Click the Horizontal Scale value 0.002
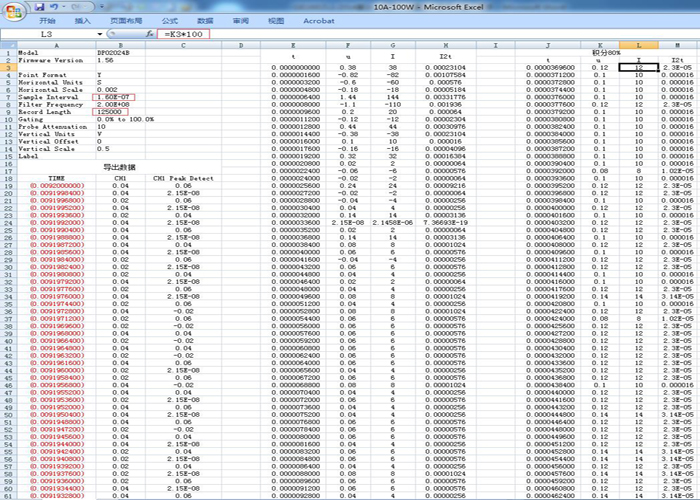700x500 pixels. pyautogui.click(x=121, y=90)
